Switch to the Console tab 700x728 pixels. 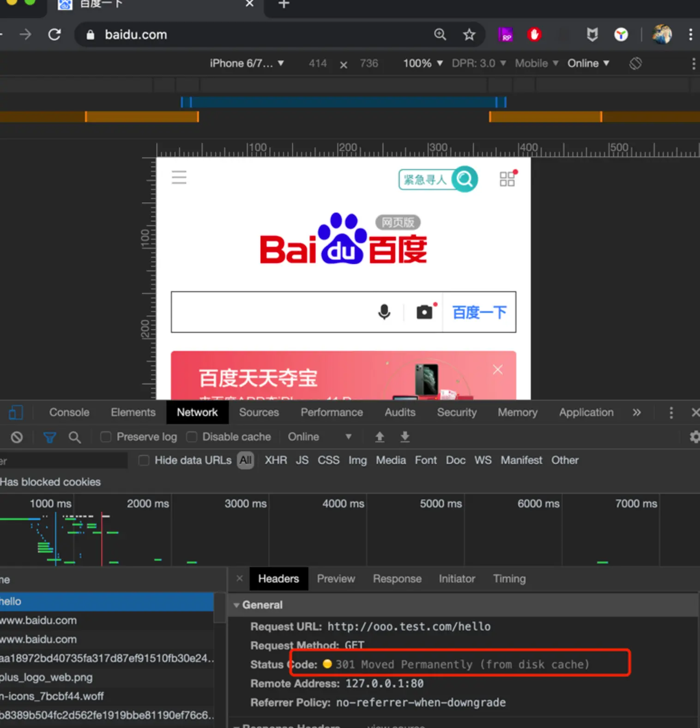(x=69, y=413)
